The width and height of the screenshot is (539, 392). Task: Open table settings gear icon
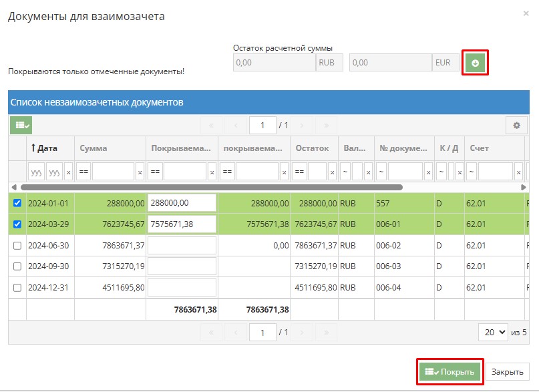[x=516, y=125]
